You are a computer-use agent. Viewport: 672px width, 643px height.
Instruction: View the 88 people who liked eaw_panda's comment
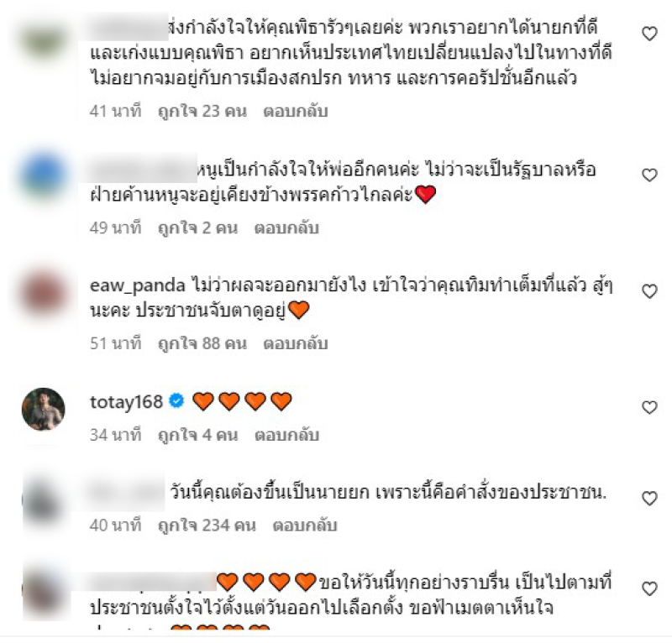pyautogui.click(x=202, y=343)
